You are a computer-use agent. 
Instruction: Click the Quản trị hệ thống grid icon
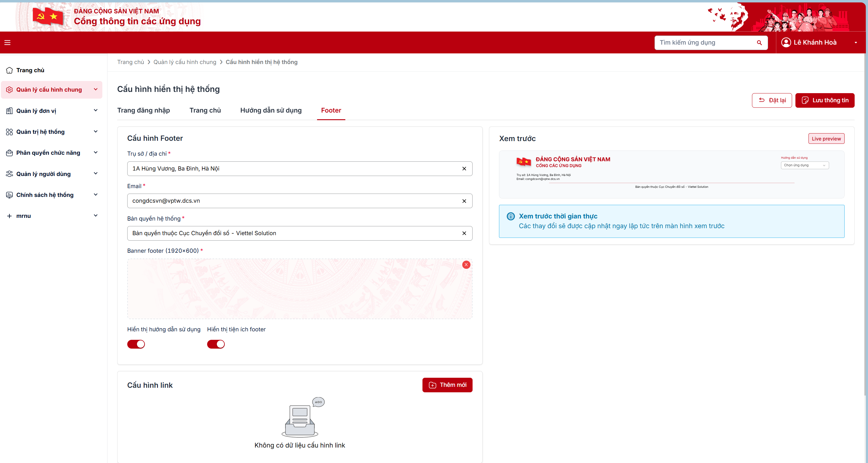pyautogui.click(x=9, y=132)
